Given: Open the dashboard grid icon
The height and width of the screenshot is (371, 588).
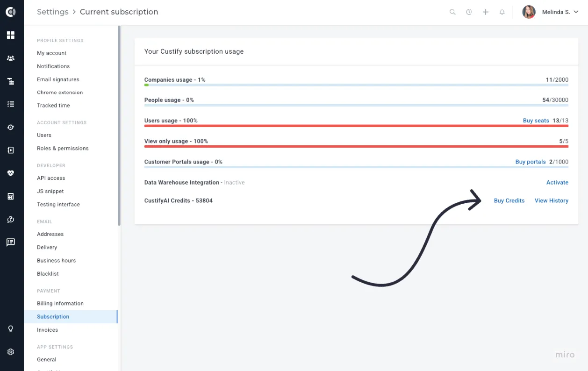Looking at the screenshot, I should coord(11,35).
